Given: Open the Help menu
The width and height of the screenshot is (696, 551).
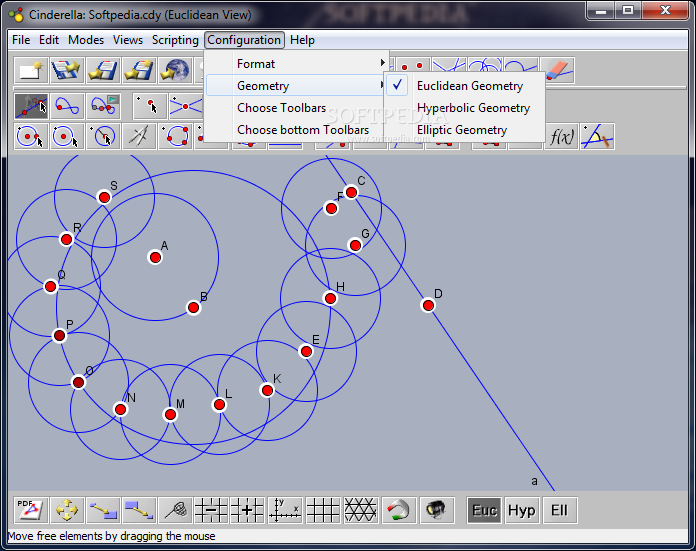Looking at the screenshot, I should coord(302,40).
